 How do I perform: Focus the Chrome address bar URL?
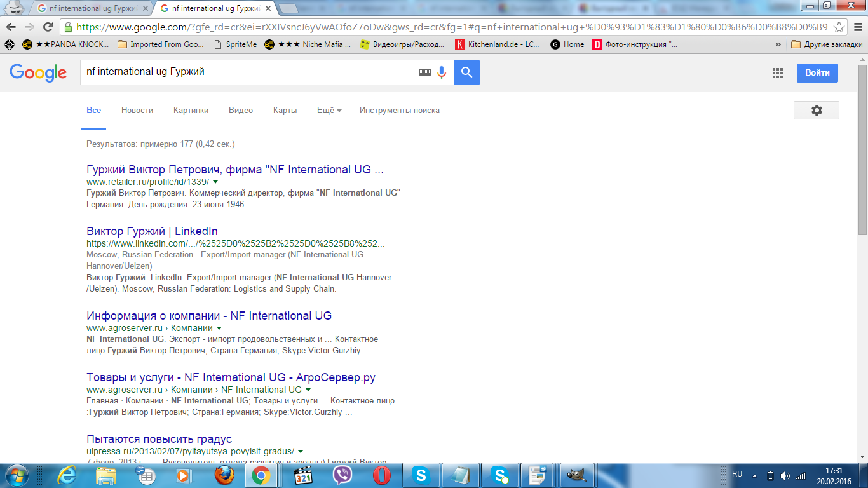[x=451, y=27]
